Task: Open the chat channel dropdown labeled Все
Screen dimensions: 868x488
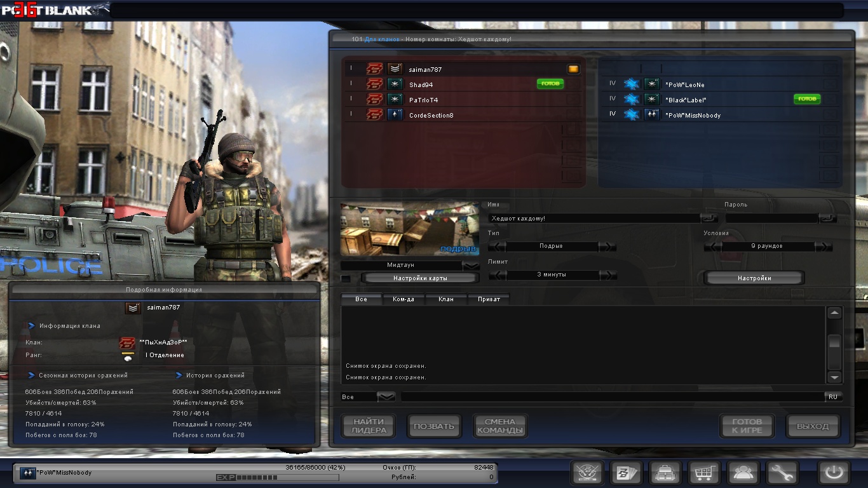Action: tap(386, 396)
